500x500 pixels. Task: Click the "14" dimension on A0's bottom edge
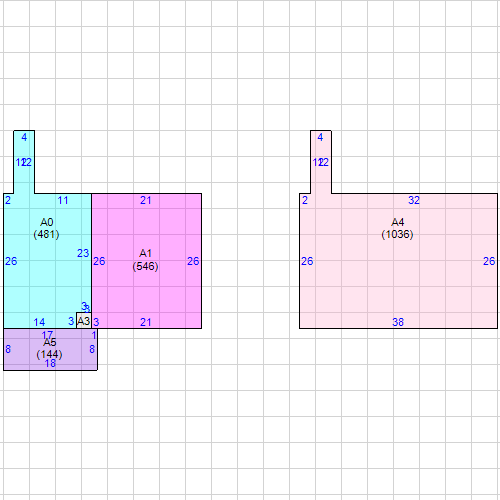39,322
